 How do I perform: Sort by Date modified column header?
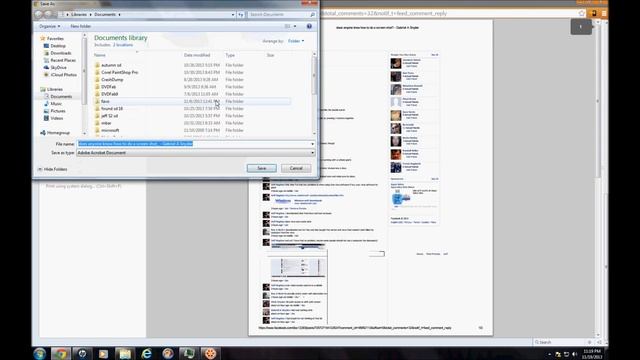tap(197, 55)
